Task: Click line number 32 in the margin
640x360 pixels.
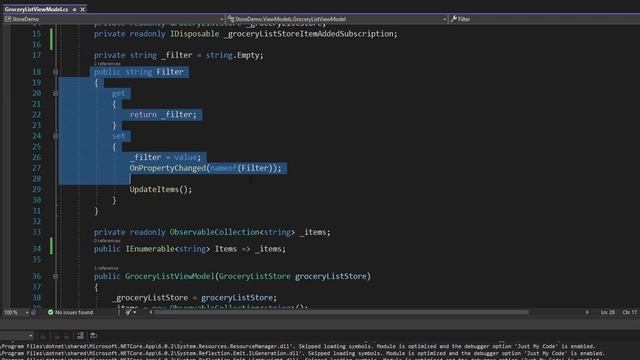Action: [x=37, y=221]
